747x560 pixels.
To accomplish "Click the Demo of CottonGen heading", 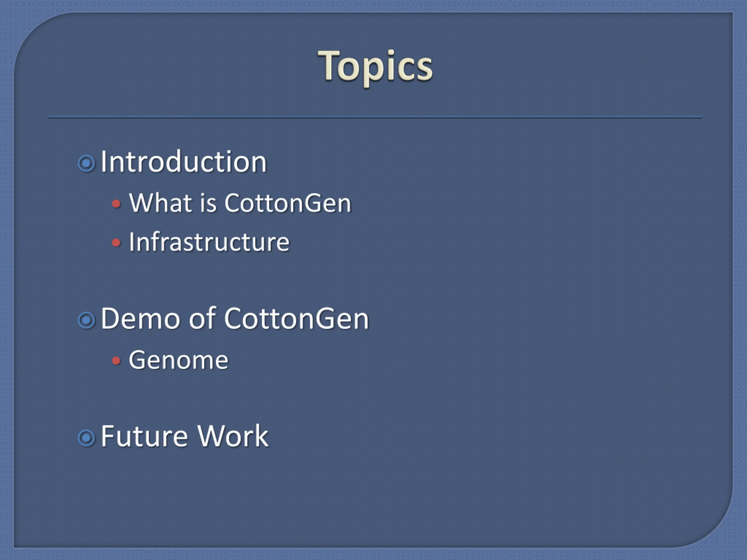I will coord(235,318).
